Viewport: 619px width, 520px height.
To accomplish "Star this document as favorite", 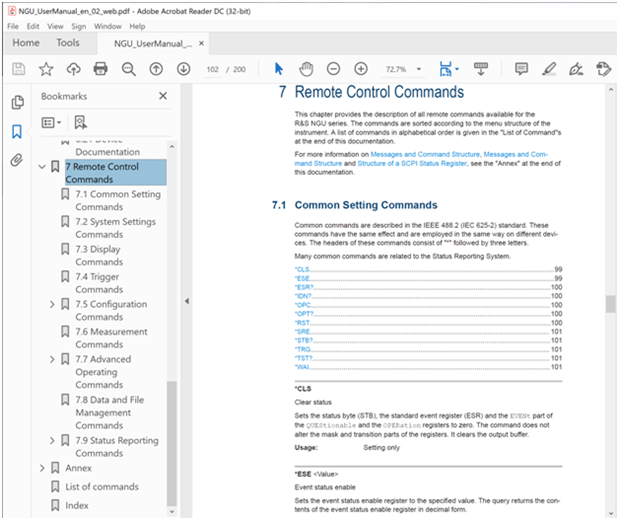I will 46,69.
